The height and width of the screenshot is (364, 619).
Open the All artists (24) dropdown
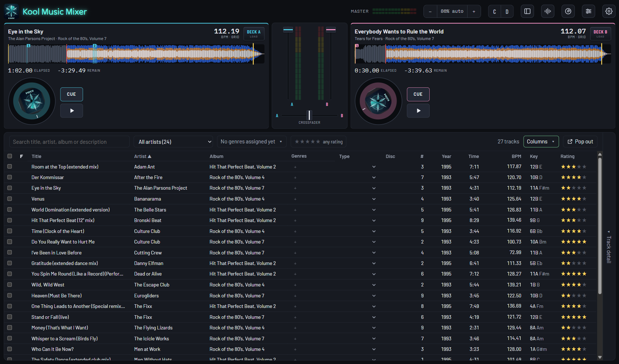point(173,142)
